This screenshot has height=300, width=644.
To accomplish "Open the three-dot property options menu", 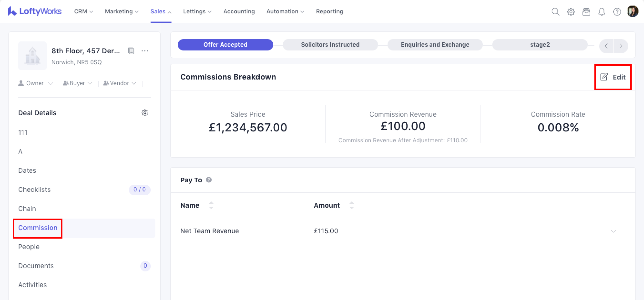I will (145, 51).
